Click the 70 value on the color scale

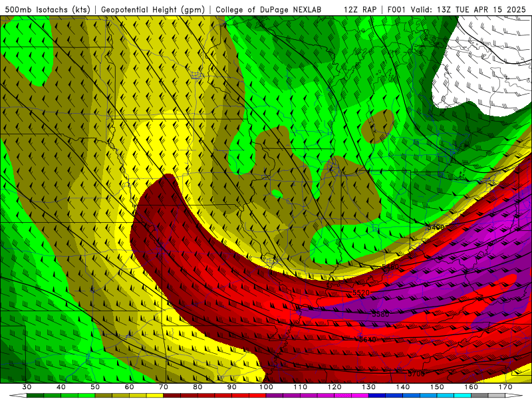point(164,387)
